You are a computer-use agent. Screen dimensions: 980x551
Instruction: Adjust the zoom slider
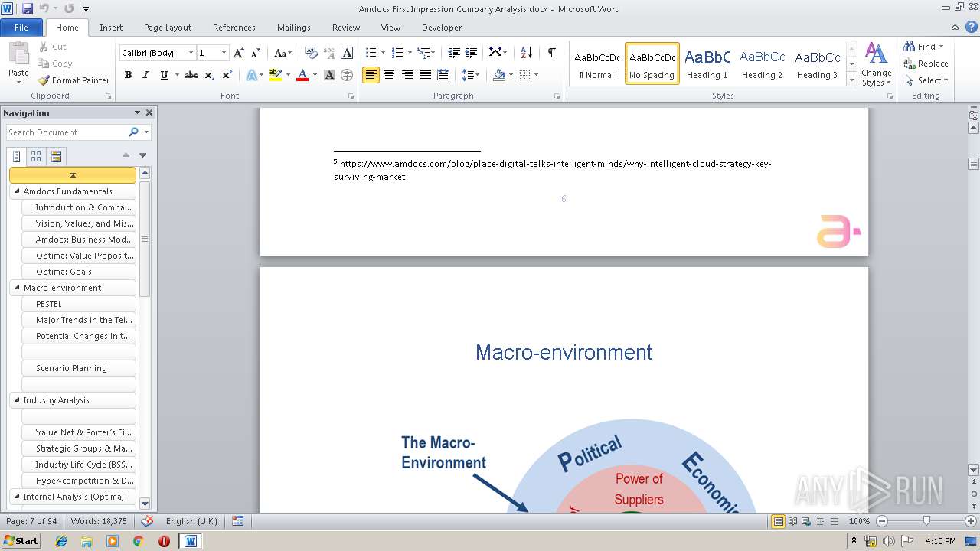pyautogui.click(x=926, y=521)
